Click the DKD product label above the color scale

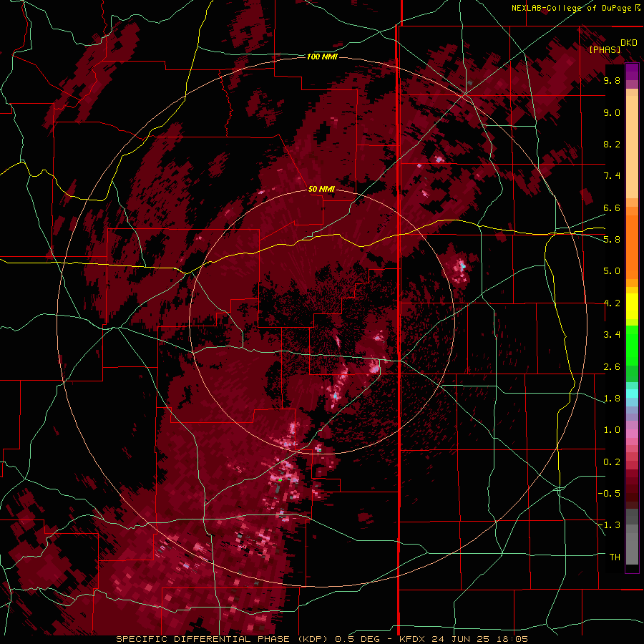[x=628, y=43]
